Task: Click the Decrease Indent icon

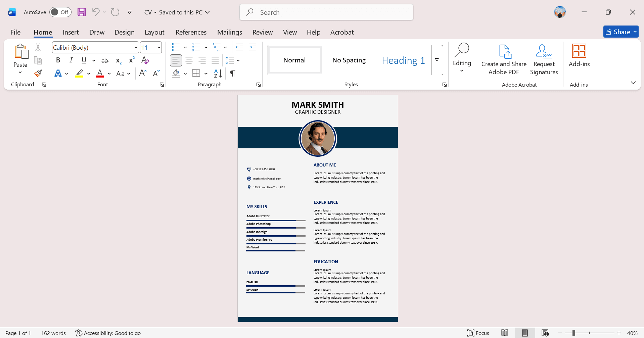Action: coord(239,47)
